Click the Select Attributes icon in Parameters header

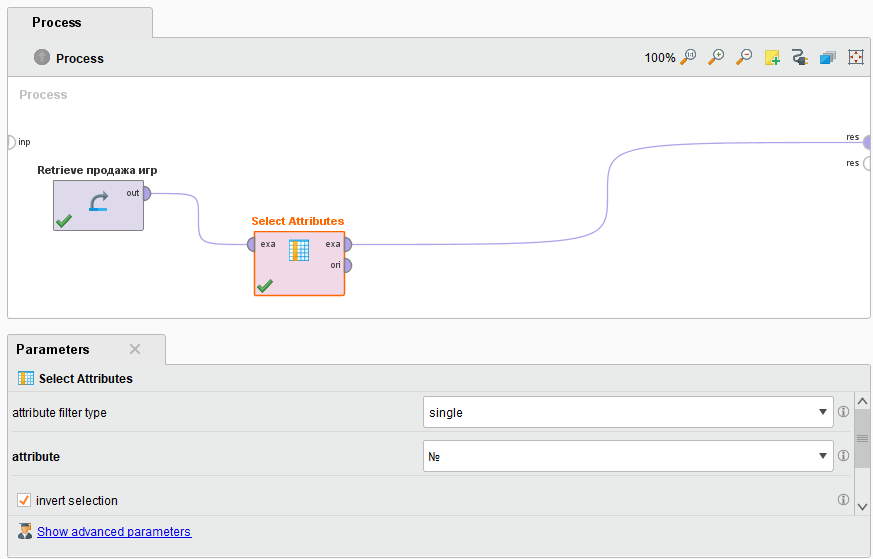pyautogui.click(x=26, y=378)
